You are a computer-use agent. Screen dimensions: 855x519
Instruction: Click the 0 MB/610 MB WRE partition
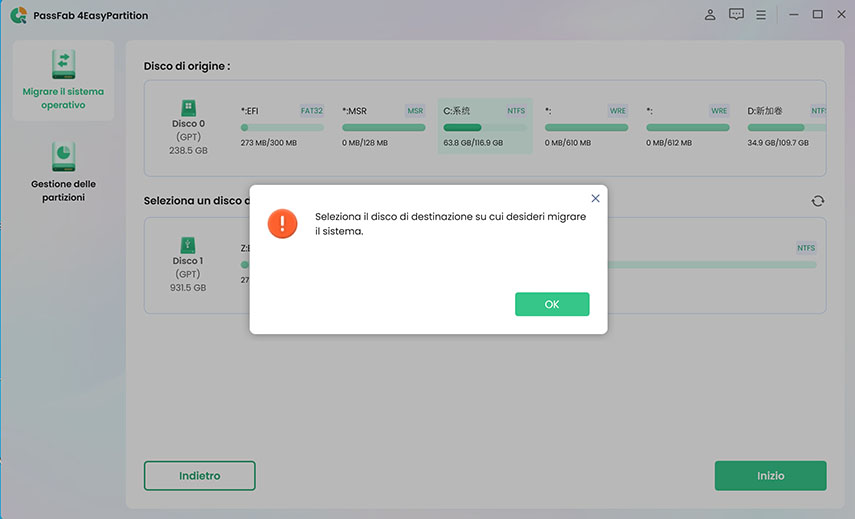[x=586, y=126]
